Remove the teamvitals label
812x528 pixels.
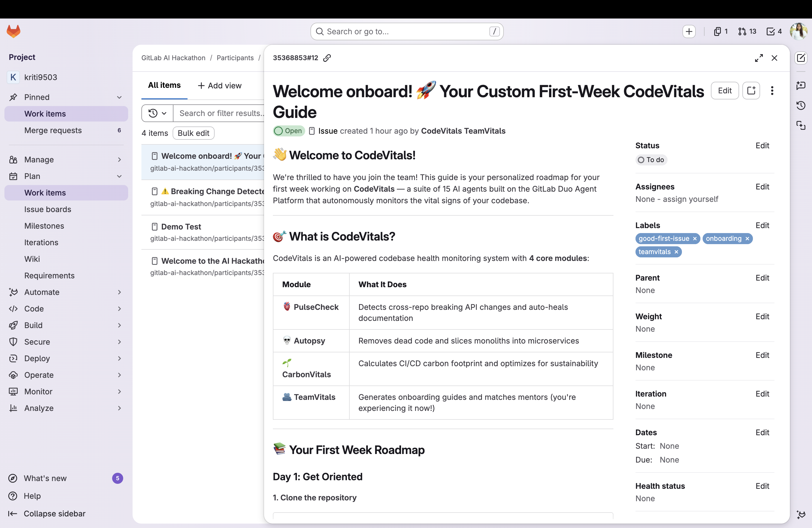[676, 252]
